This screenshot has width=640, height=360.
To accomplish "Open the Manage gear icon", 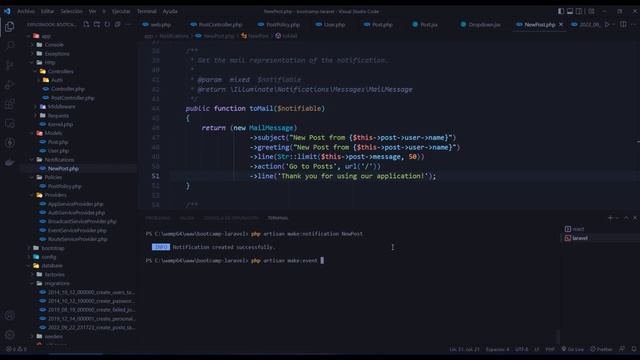I will point(9,335).
